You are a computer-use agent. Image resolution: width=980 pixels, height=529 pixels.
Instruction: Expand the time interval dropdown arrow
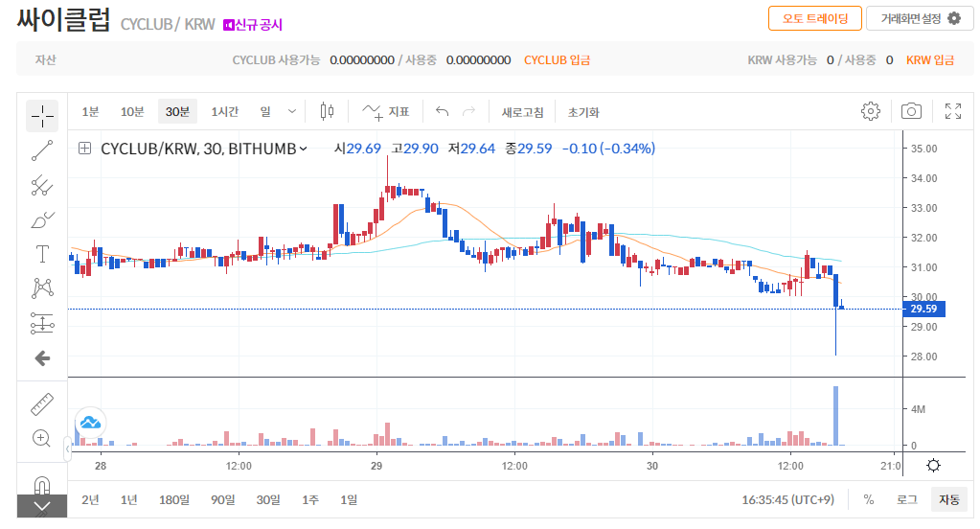click(292, 112)
